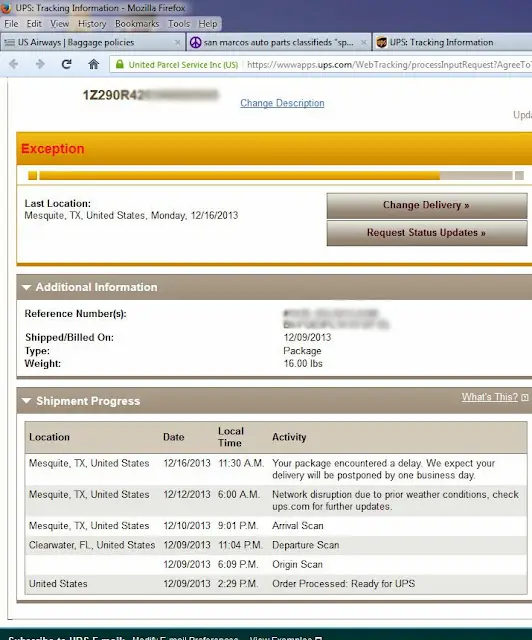Click the green padlock site identity icon
Image resolution: width=532 pixels, height=640 pixels.
click(x=120, y=64)
